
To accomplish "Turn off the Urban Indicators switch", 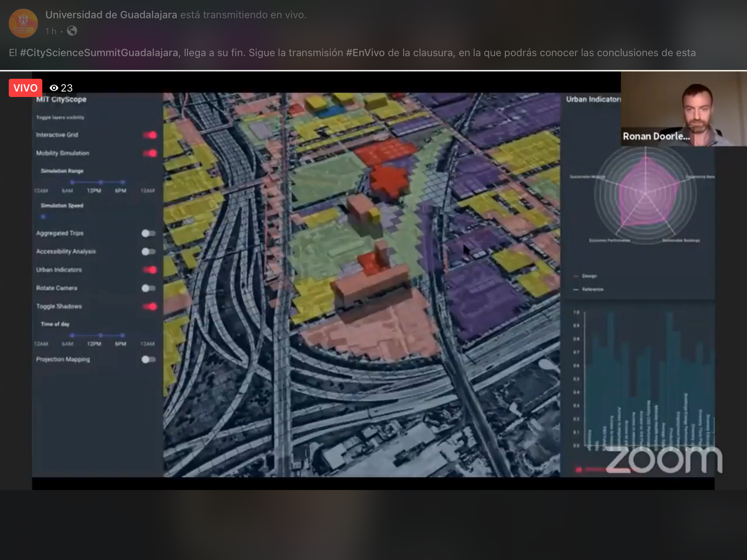I will 150,270.
